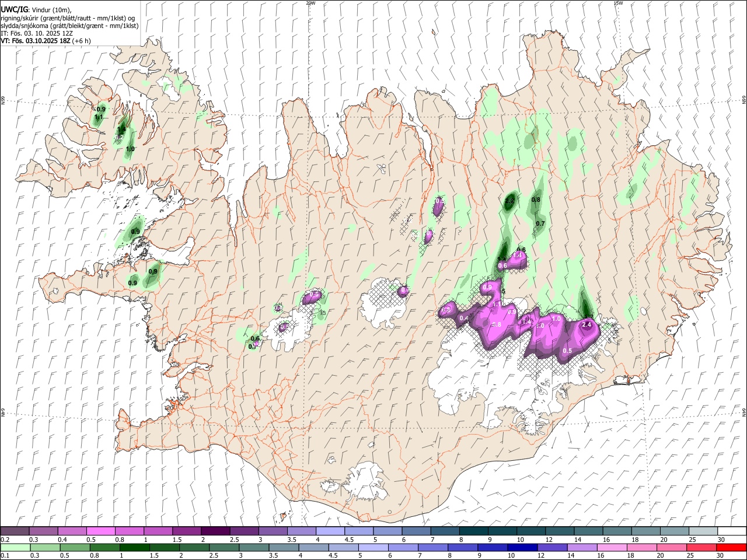The width and height of the screenshot is (747, 560).
Task: Select the white 30 swatch ending the snow legend
Action: point(731,531)
